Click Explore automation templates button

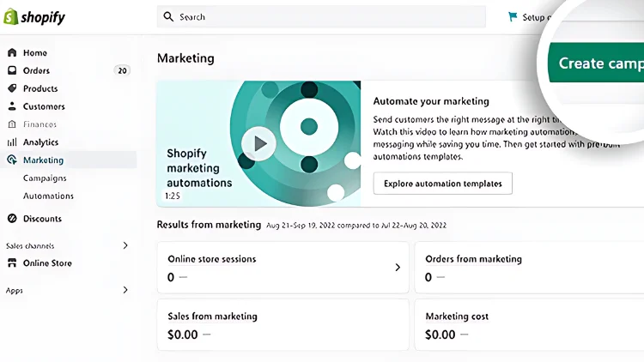click(x=443, y=184)
